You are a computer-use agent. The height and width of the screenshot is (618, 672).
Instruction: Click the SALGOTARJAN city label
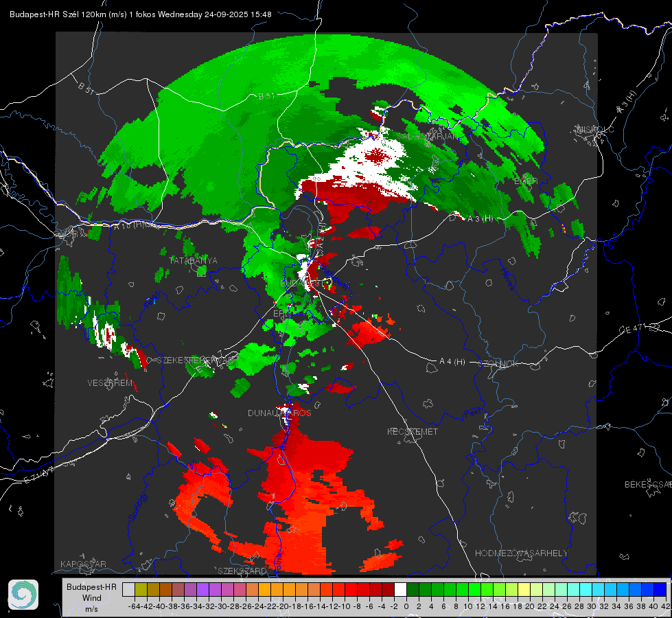(427, 137)
